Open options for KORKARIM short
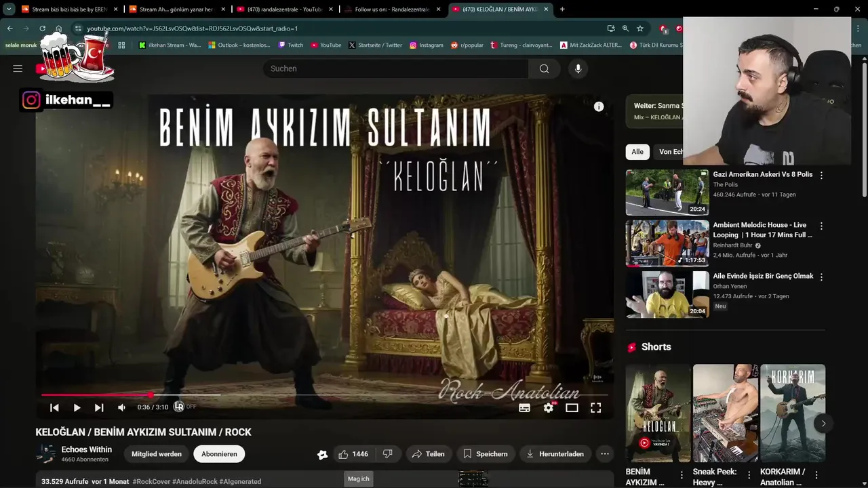Screen dimensions: 868x488 pyautogui.click(x=816, y=475)
